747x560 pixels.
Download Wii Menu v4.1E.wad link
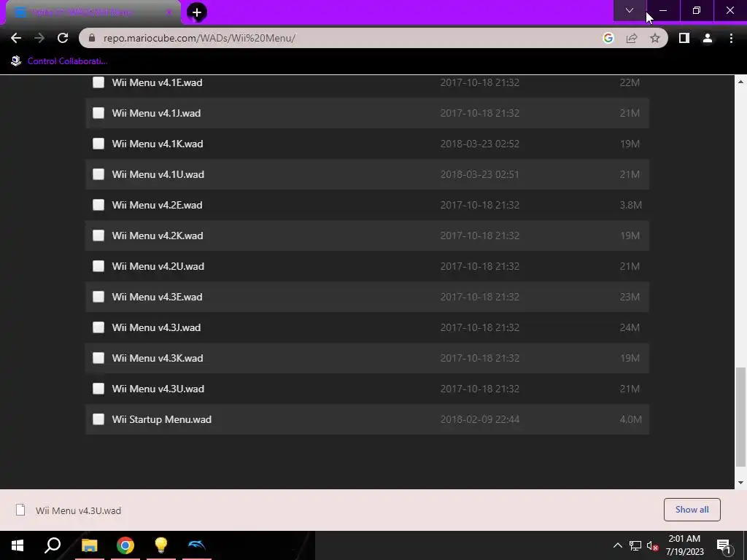click(158, 82)
